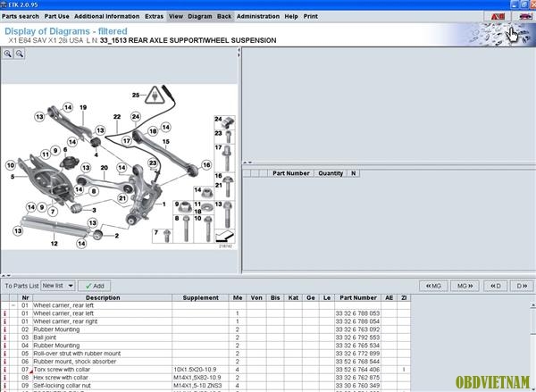536x392 pixels.
Task: Click the red car toolbar icon
Action: [525, 16]
